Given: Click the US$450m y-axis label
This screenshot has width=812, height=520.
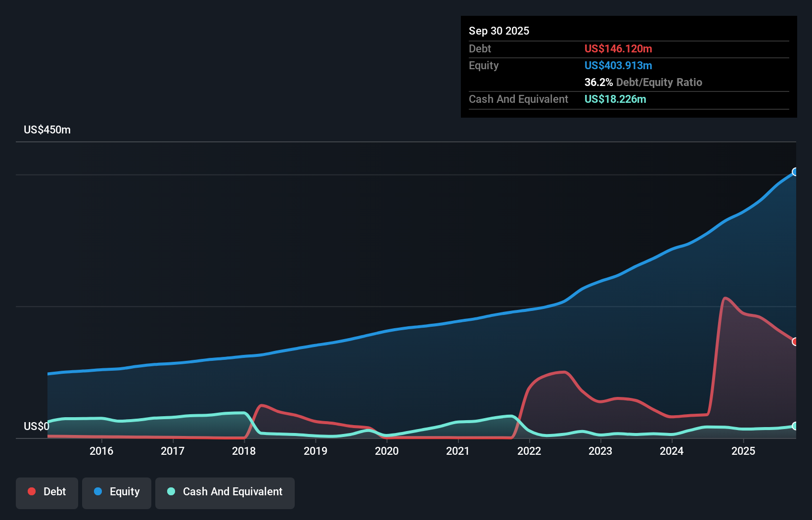Looking at the screenshot, I should [47, 130].
